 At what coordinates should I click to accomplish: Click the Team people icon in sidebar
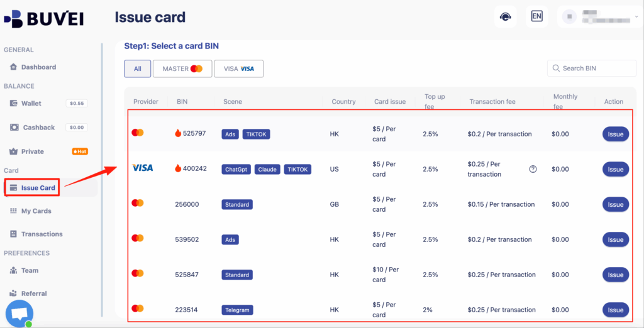(14, 271)
